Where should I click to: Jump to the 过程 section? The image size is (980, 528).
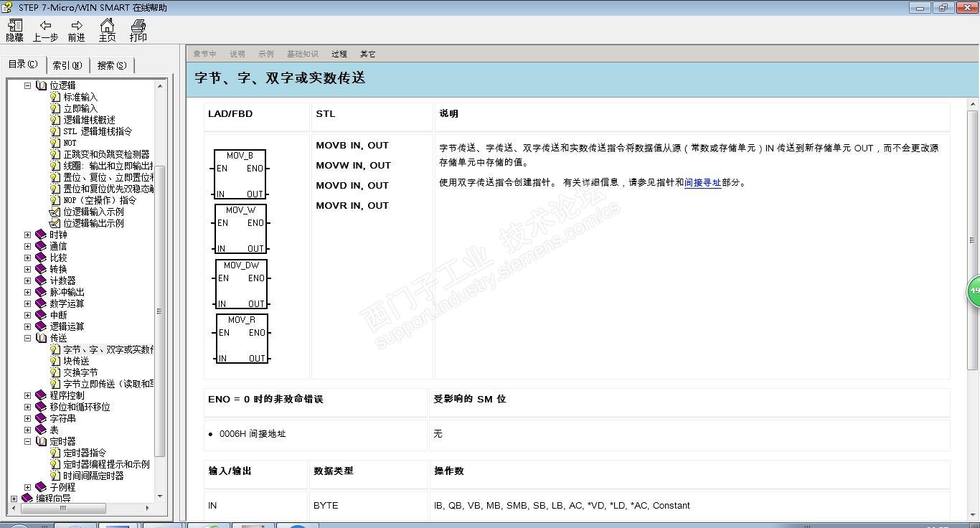[339, 54]
